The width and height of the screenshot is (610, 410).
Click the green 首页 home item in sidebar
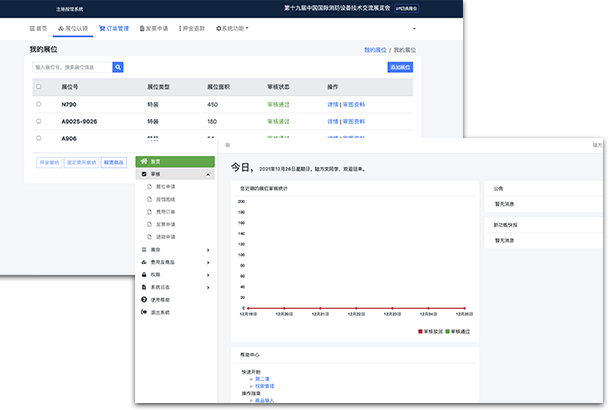[175, 161]
